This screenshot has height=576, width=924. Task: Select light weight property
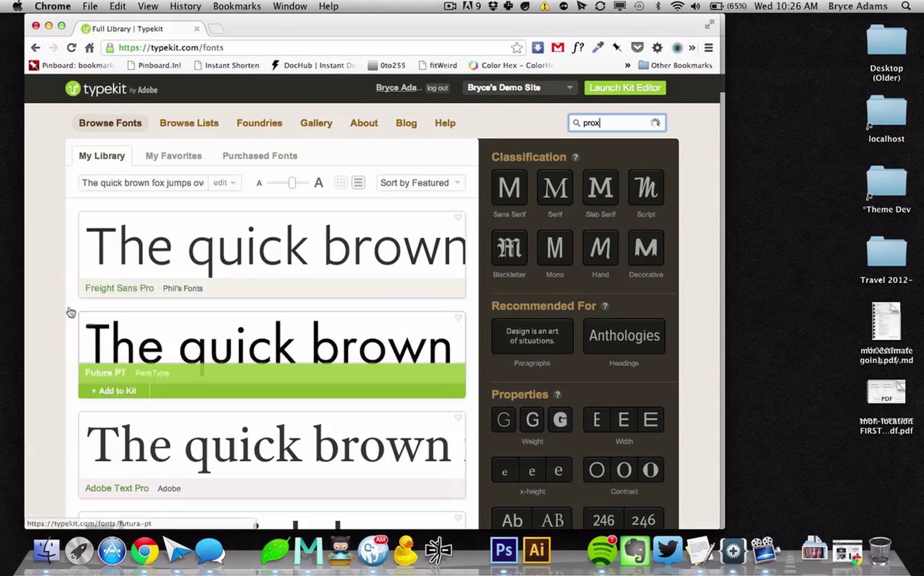pos(504,419)
